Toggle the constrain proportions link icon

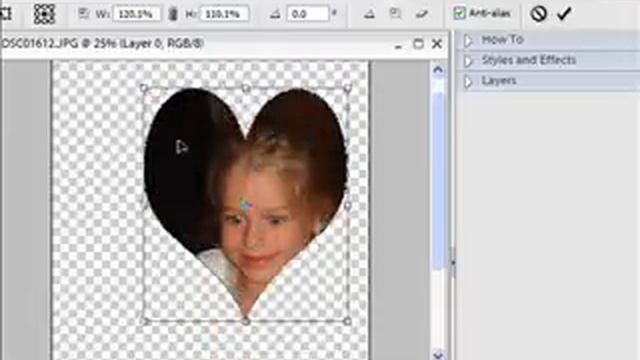173,14
